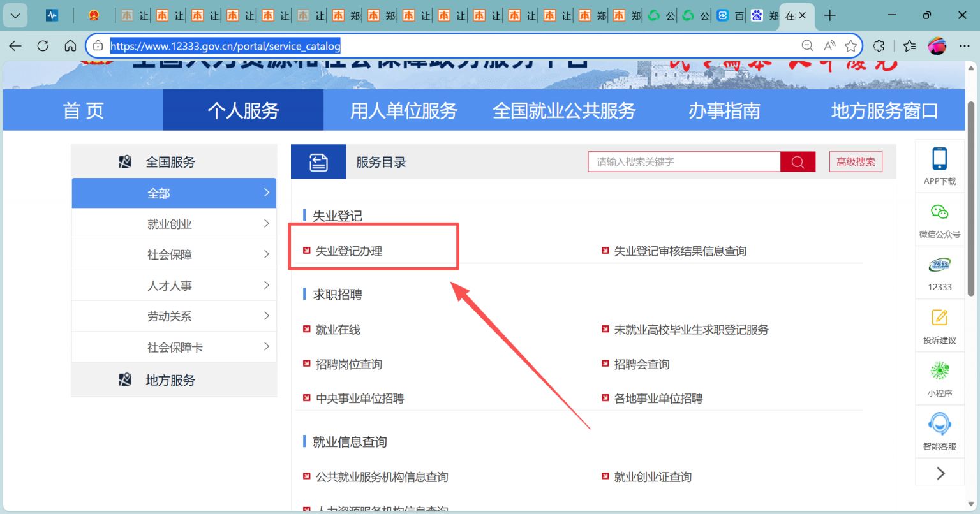Go to 办事指南 navigation tab
Viewport: 980px width, 514px height.
[x=724, y=110]
